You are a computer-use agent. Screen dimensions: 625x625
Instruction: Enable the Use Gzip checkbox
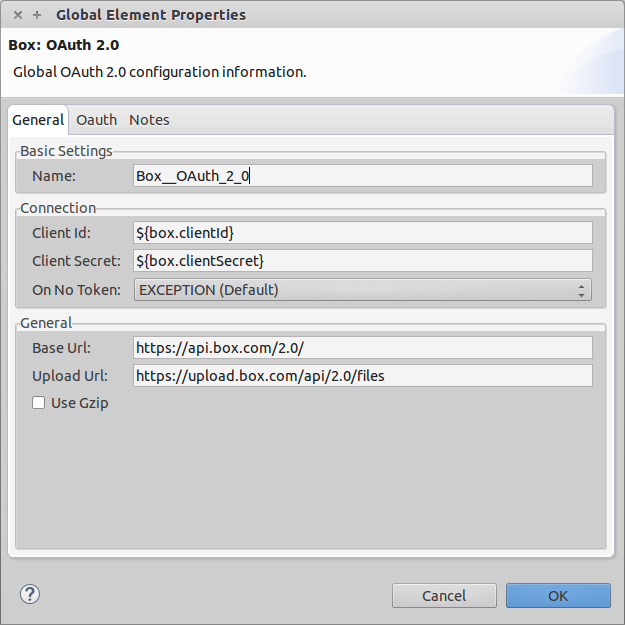[x=39, y=403]
